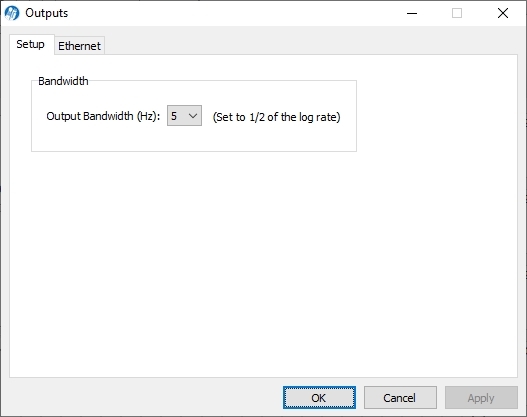Dismiss the dialog using Cancel
This screenshot has height=417, width=527.
point(400,398)
